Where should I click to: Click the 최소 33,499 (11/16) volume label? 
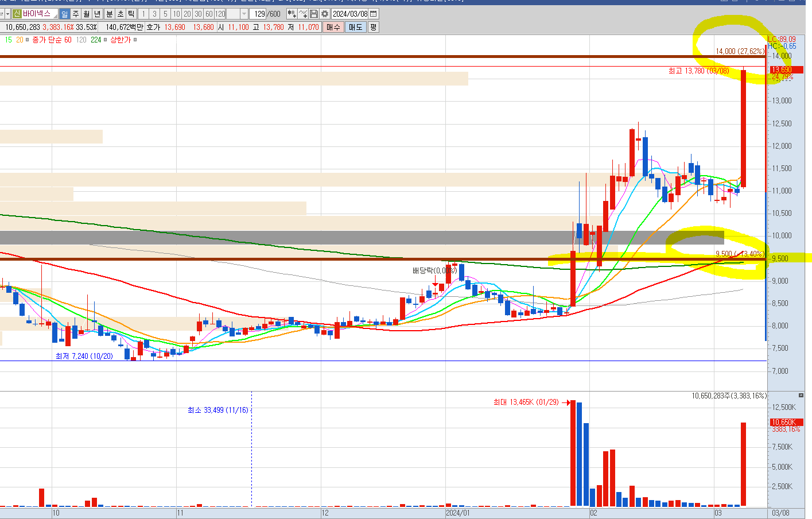pos(217,410)
